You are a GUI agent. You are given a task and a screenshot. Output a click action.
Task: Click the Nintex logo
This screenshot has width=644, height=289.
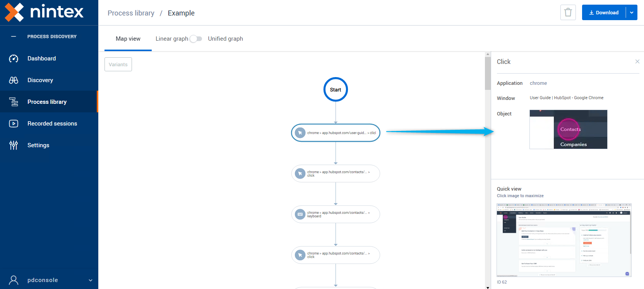tap(44, 12)
